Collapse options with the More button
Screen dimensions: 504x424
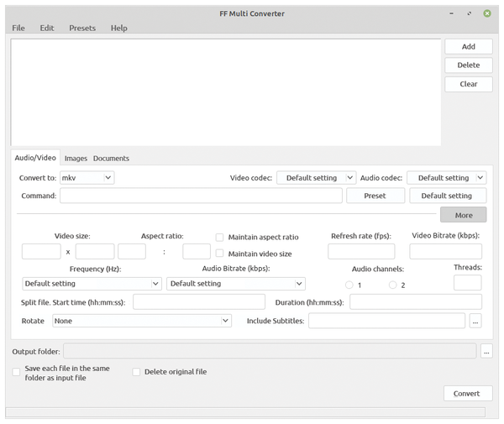tap(463, 215)
